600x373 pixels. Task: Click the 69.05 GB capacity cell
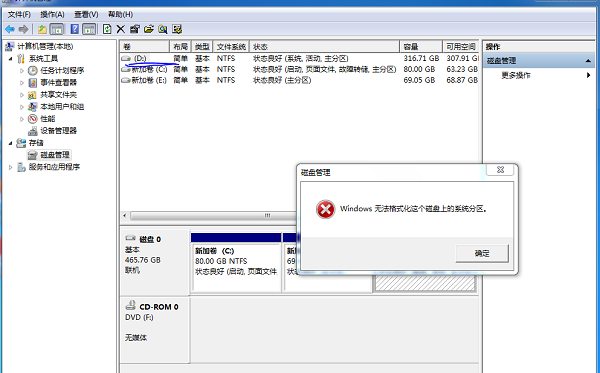419,80
